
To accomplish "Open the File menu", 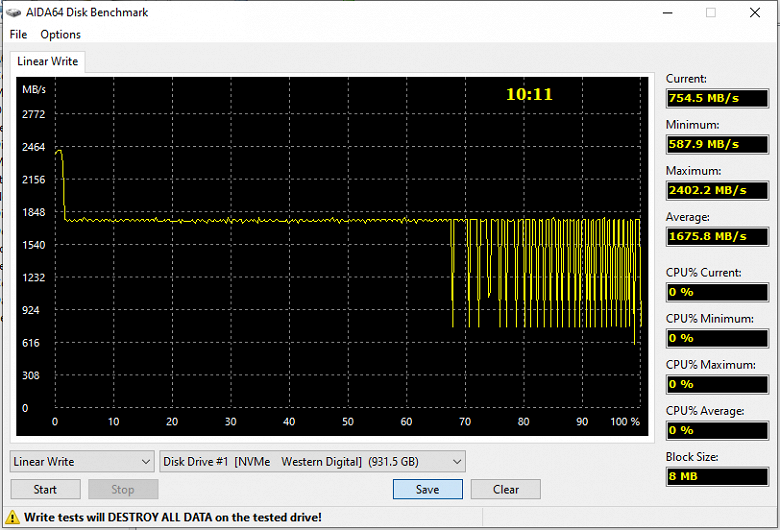I will pyautogui.click(x=18, y=34).
